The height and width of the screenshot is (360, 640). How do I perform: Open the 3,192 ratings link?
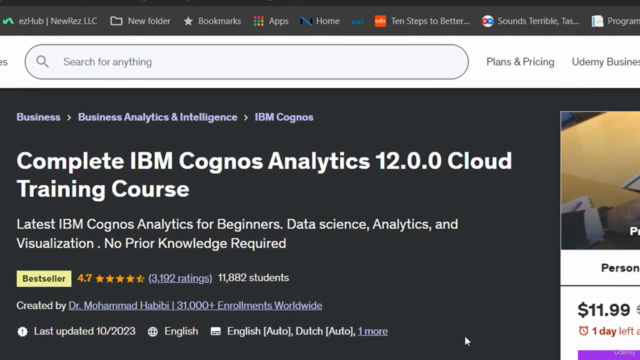[180, 278]
